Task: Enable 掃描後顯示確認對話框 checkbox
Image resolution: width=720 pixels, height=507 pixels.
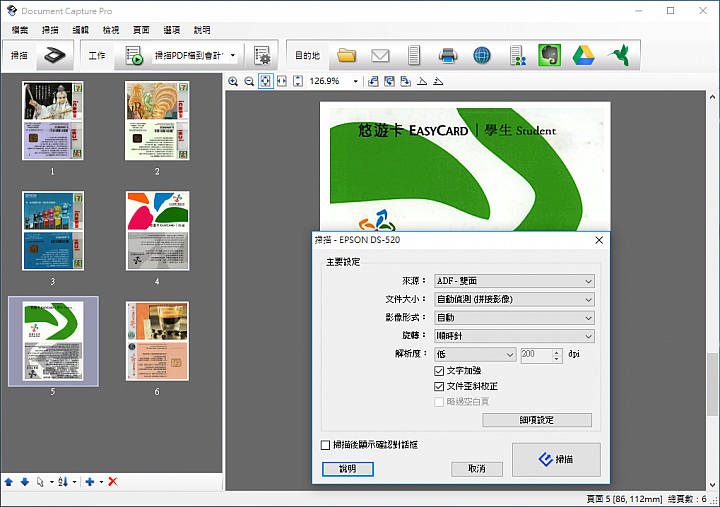Action: 326,445
